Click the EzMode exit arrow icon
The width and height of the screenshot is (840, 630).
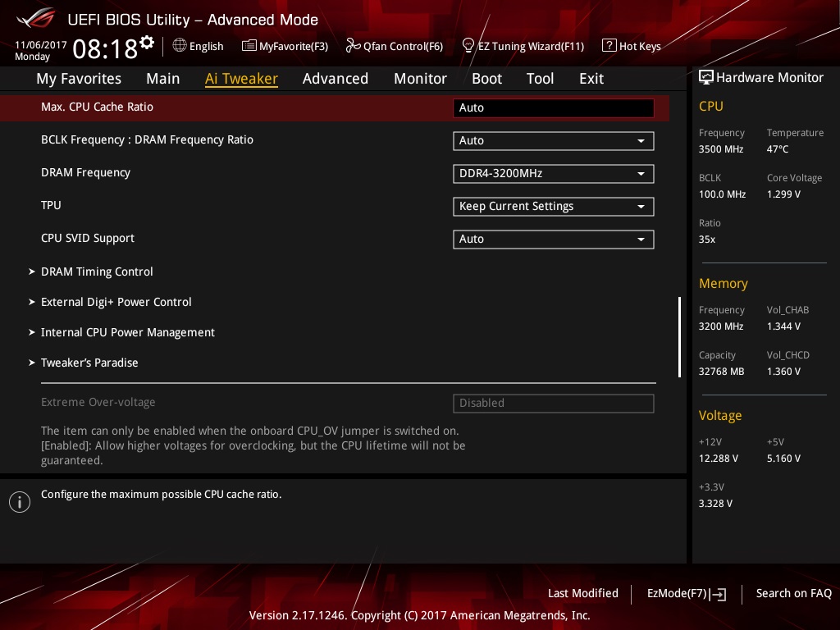click(x=719, y=594)
